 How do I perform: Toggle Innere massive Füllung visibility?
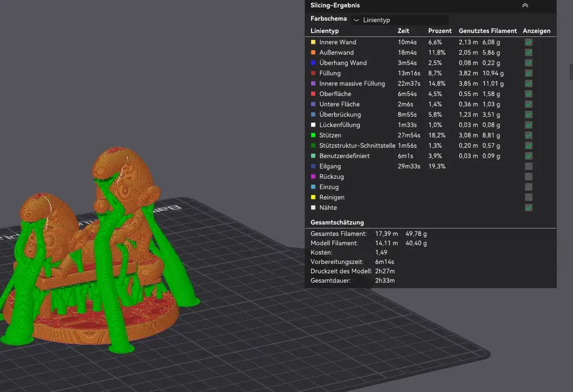(528, 83)
